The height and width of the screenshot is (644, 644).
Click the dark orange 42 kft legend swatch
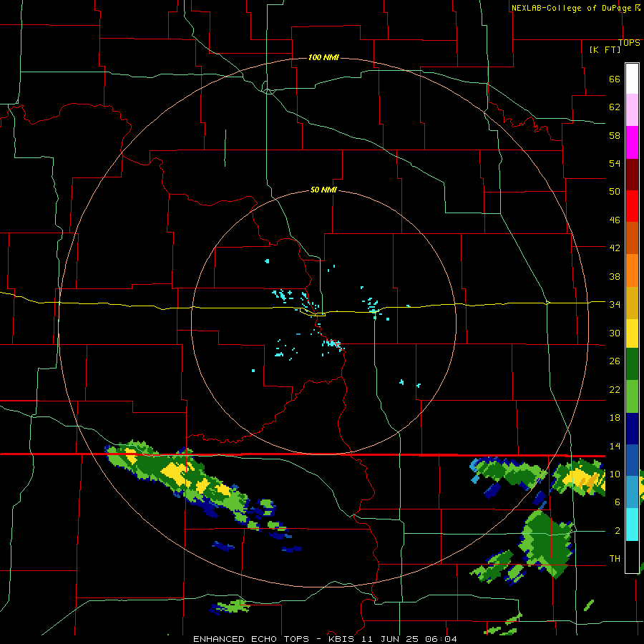click(x=632, y=238)
